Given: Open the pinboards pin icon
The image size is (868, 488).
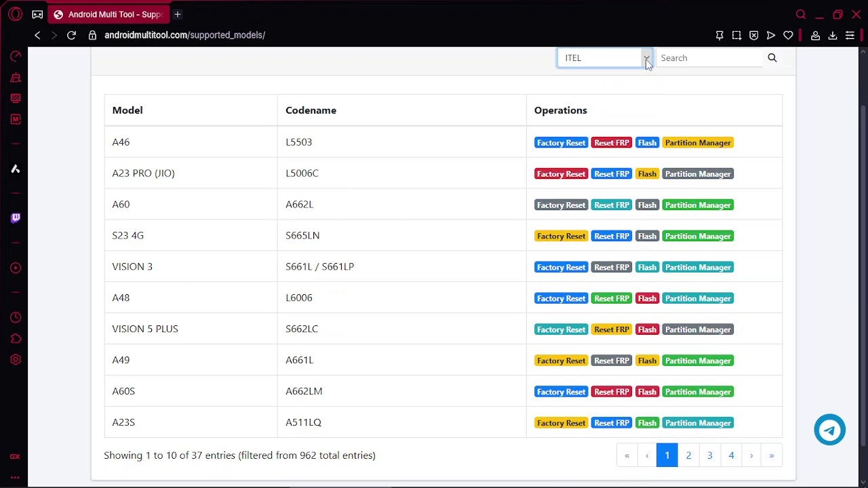Looking at the screenshot, I should [719, 35].
